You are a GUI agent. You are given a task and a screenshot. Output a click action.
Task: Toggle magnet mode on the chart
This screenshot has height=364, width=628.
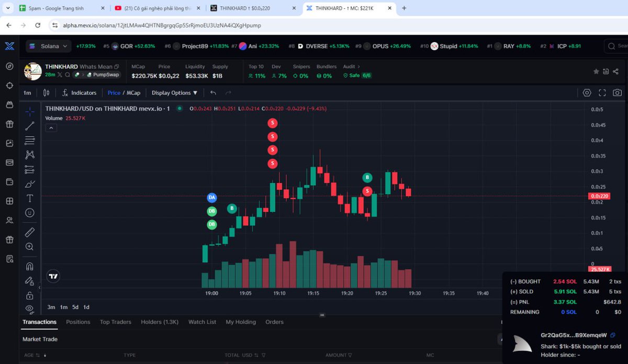tap(30, 266)
